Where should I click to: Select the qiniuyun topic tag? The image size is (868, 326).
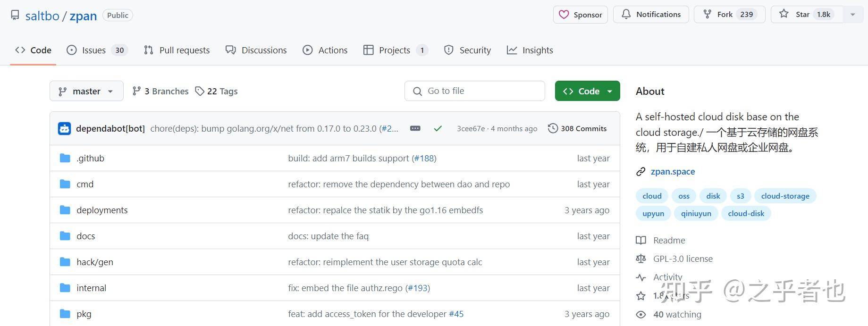696,213
